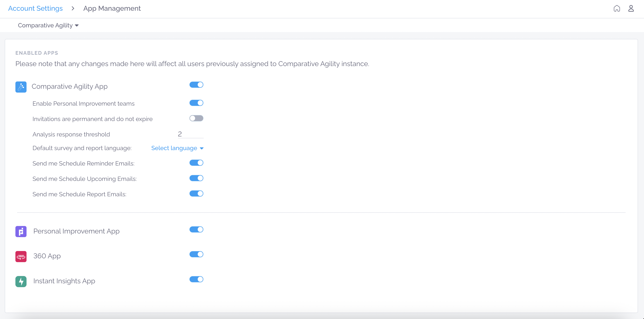Open the Select language dropdown
Viewport: 644px width, 319px height.
click(x=178, y=148)
